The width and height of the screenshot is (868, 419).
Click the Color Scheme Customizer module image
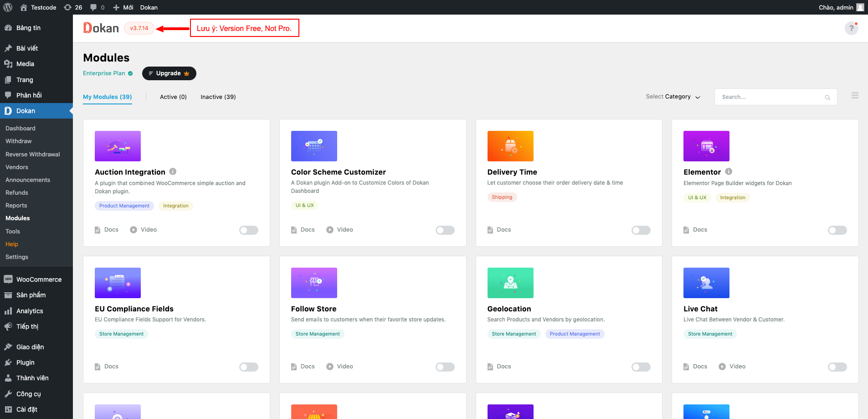[x=314, y=146]
